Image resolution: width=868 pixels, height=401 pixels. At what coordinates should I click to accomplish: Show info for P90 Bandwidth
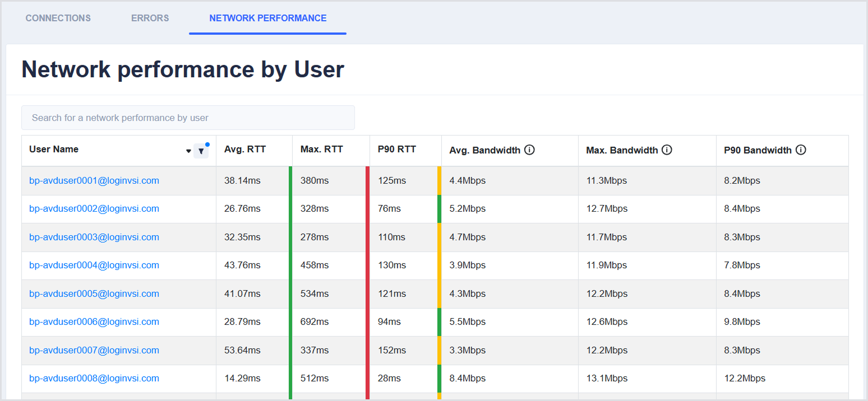[x=801, y=150]
